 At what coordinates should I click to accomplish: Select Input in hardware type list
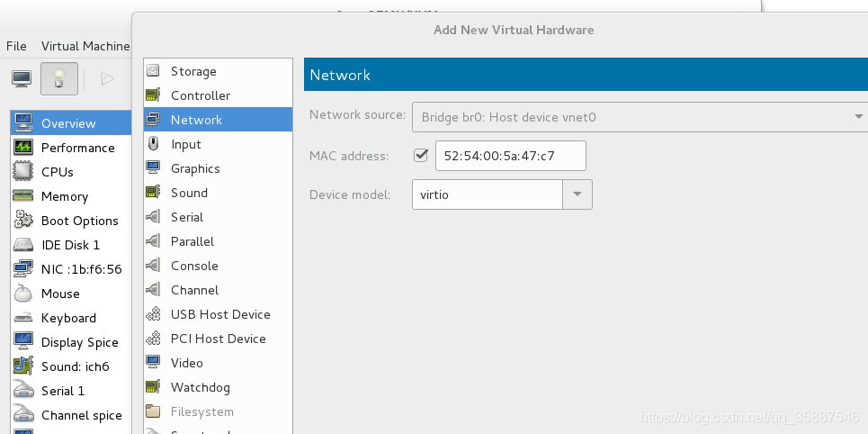218,144
